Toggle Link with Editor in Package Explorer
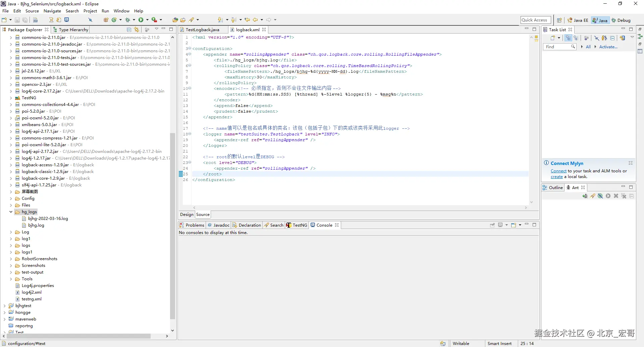This screenshot has height=347, width=644. pyautogui.click(x=137, y=30)
